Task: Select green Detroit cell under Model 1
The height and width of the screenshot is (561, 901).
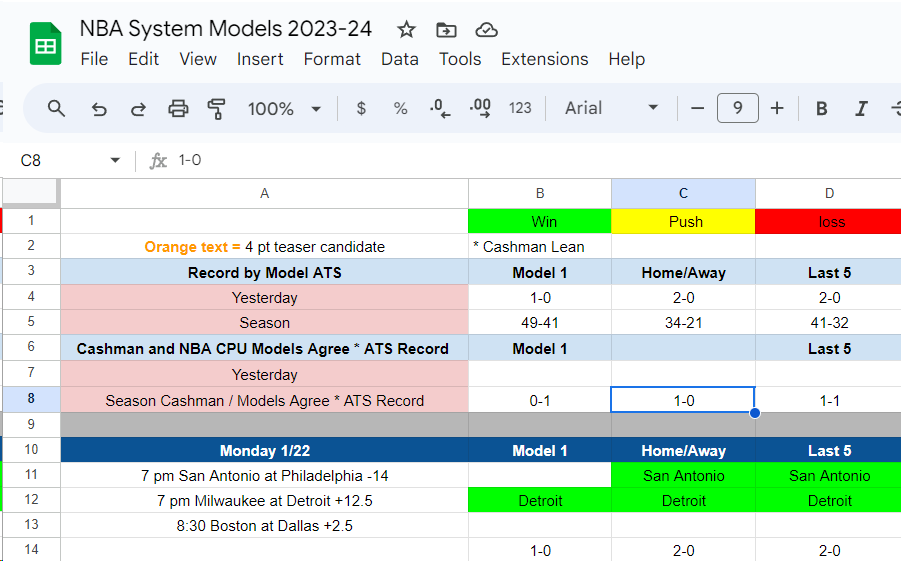Action: [540, 501]
